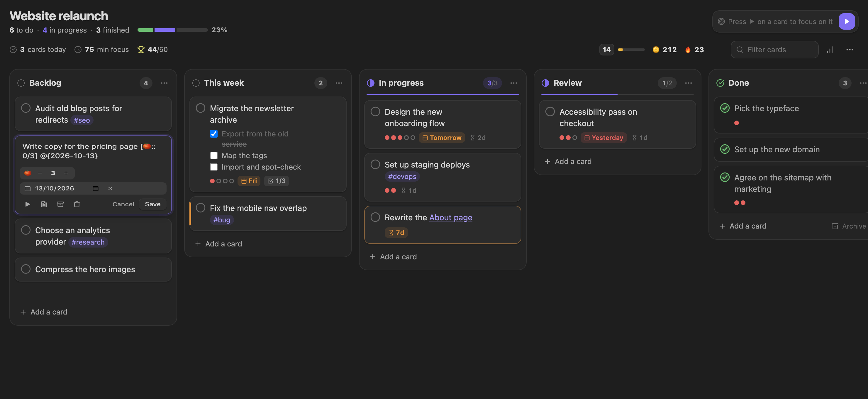
Task: Open This week column options menu
Action: [x=339, y=83]
